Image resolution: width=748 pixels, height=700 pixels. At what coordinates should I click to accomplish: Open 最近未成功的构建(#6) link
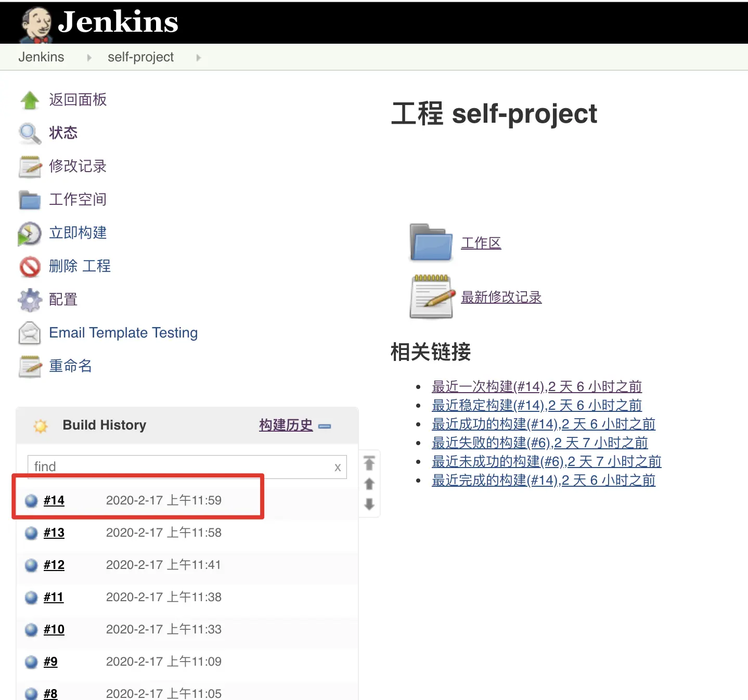coord(547,462)
